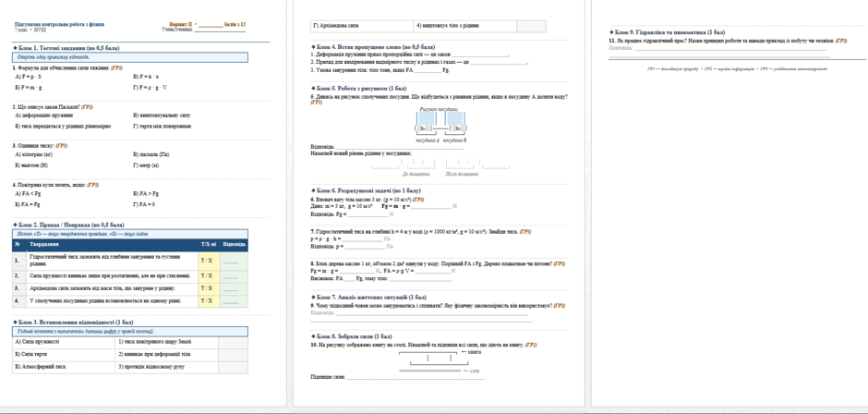This screenshot has height=414, width=868.
Task: Click the 'Блок 9. Гідравліка та пневматика' heading
Action: [x=667, y=32]
